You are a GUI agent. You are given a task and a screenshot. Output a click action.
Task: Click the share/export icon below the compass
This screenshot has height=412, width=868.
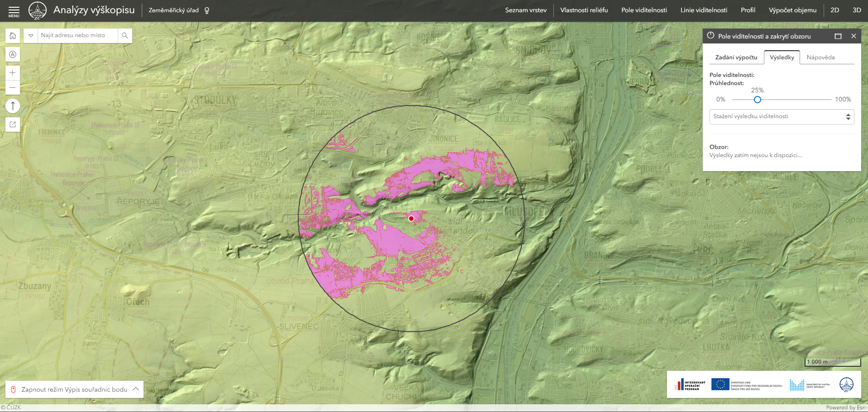pos(13,125)
